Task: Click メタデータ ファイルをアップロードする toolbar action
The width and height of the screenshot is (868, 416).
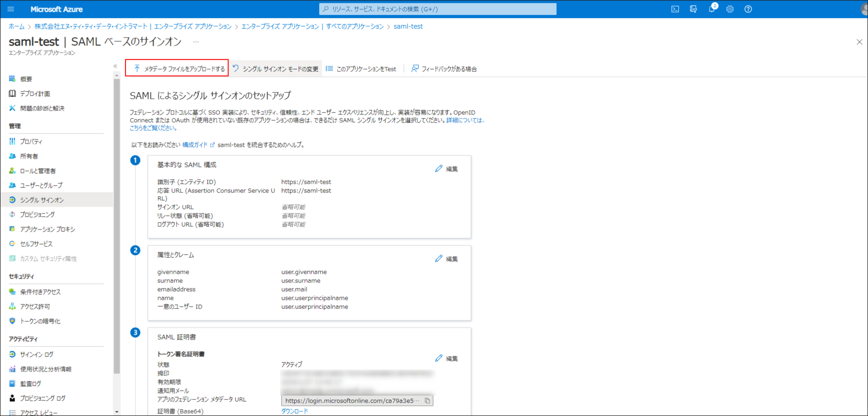Action: (x=177, y=68)
